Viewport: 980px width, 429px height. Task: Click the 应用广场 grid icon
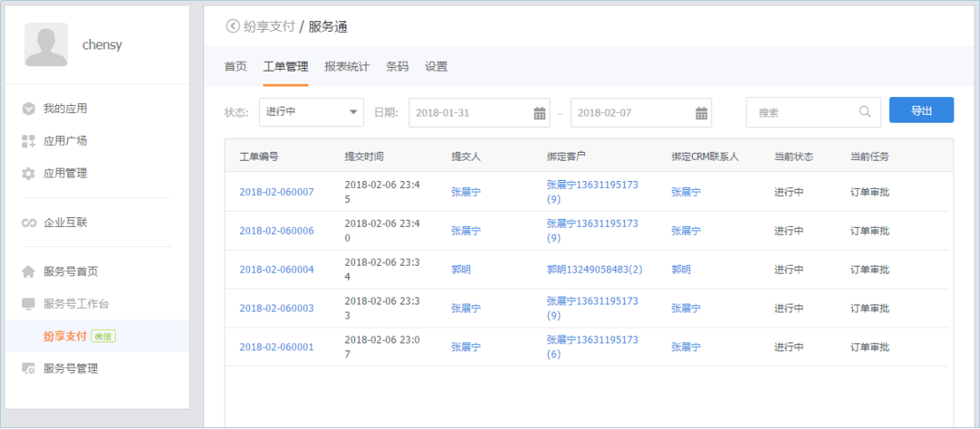(28, 141)
